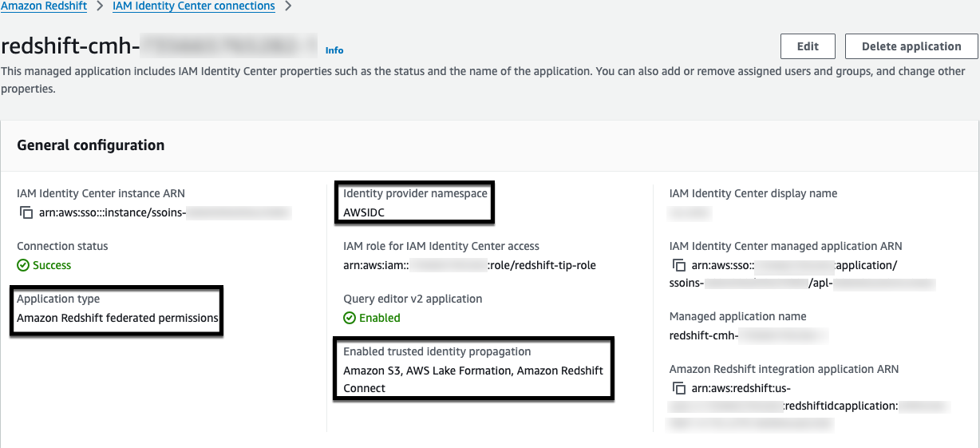Image resolution: width=980 pixels, height=448 pixels.
Task: Copy the IAM Identity Center instance ARN
Action: (26, 213)
